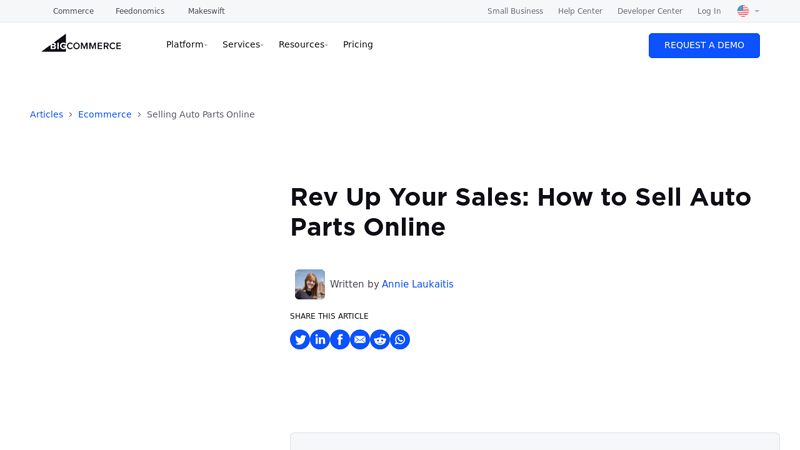Screen dimensions: 800x450
Task: Open the Pricing page
Action: coord(358,44)
